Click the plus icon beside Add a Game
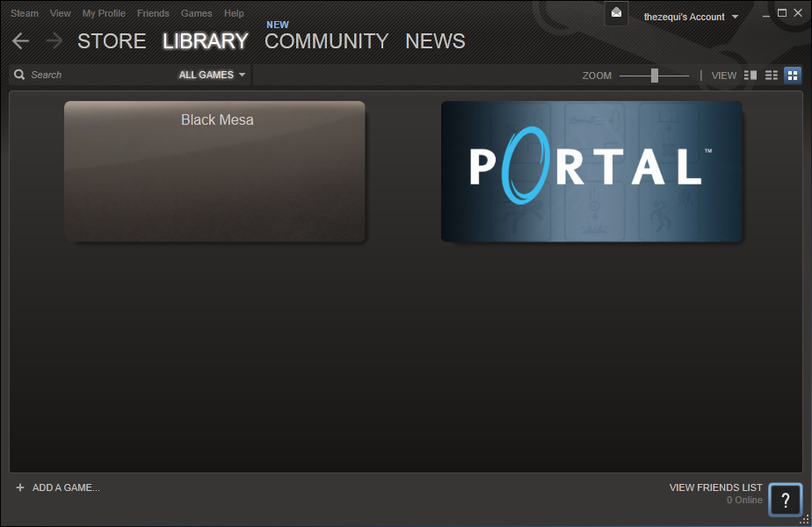Image resolution: width=812 pixels, height=527 pixels. click(x=20, y=487)
